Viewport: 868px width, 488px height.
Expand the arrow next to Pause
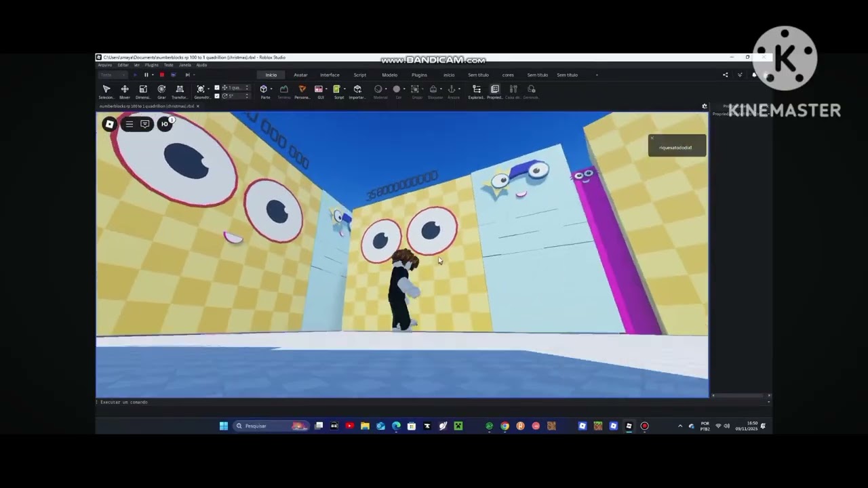[153, 75]
